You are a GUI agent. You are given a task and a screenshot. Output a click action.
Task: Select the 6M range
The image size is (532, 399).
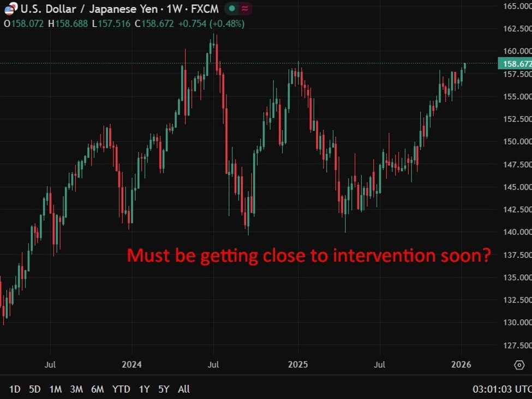coord(98,389)
